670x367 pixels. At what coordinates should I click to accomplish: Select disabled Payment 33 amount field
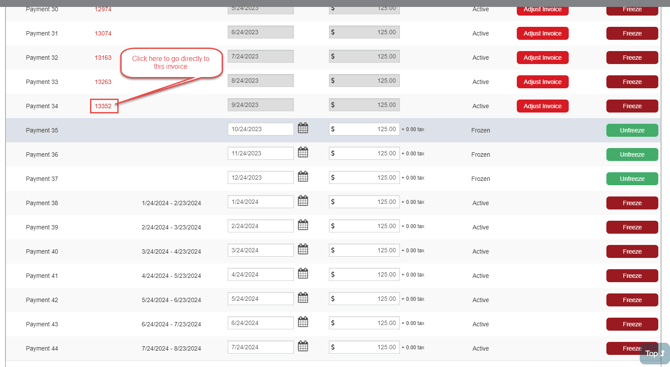pyautogui.click(x=364, y=81)
